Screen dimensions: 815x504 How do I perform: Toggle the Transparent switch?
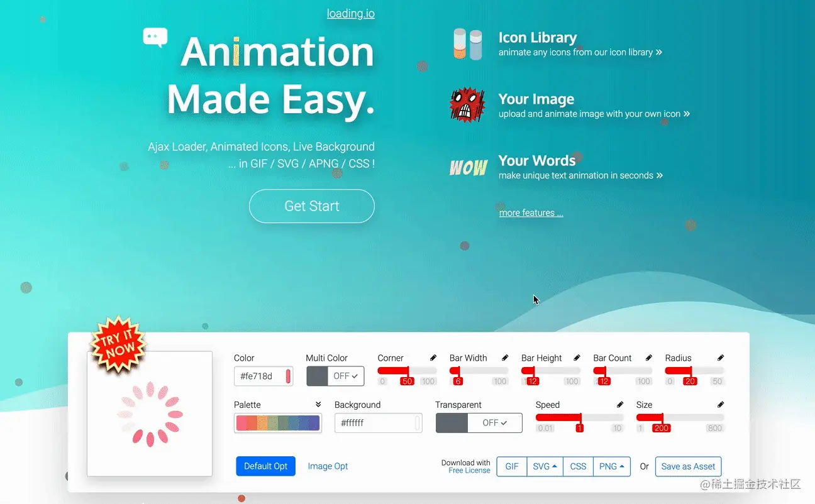(479, 422)
